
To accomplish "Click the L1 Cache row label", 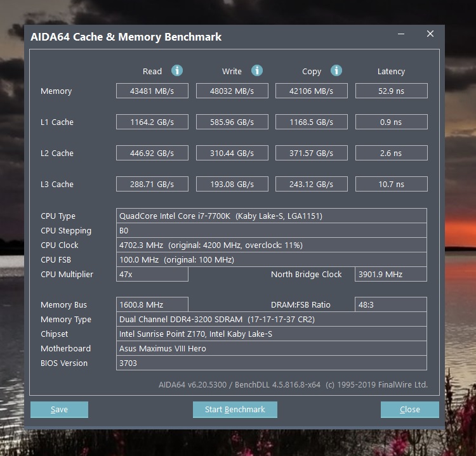I will pyautogui.click(x=57, y=122).
